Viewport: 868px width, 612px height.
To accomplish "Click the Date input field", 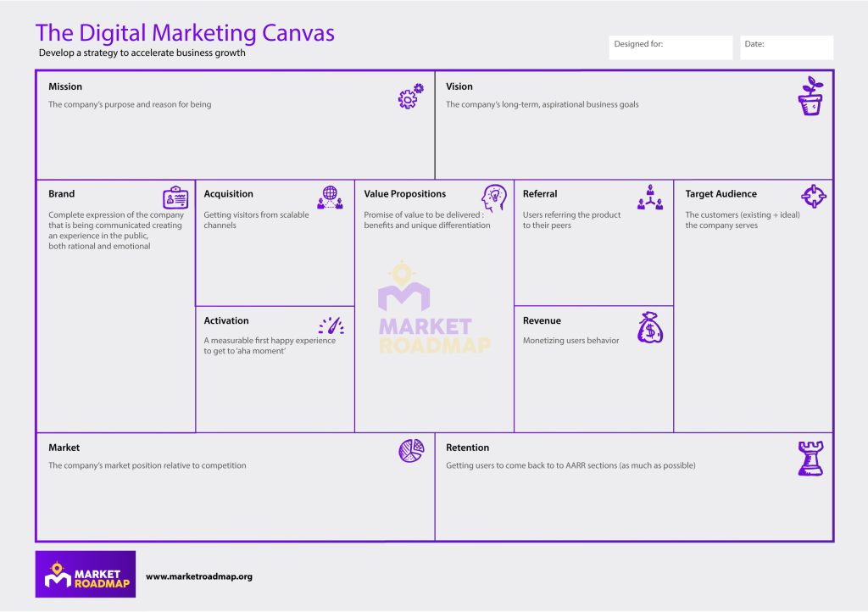I will (787, 47).
